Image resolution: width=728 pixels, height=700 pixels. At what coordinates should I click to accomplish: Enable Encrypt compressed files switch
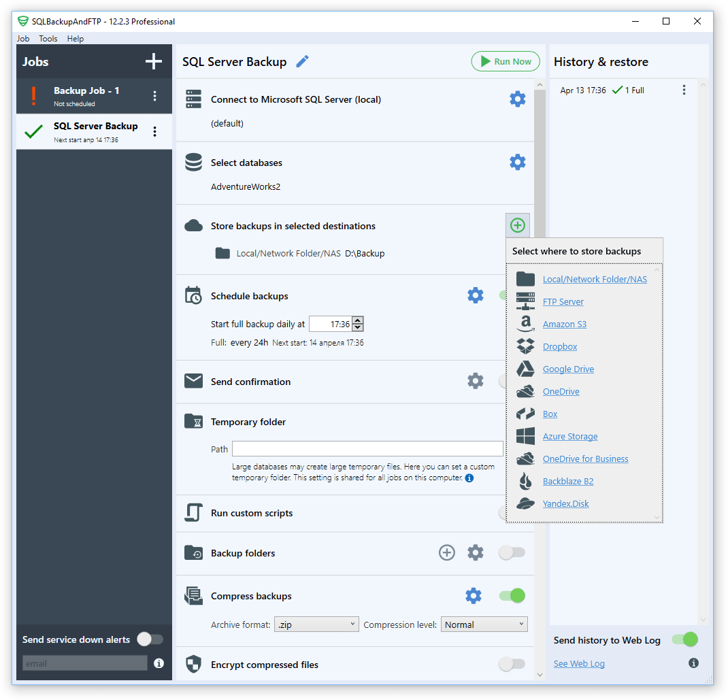512,664
